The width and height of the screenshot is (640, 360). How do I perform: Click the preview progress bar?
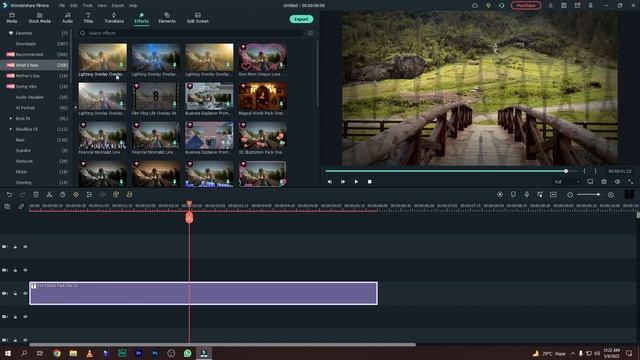click(451, 171)
